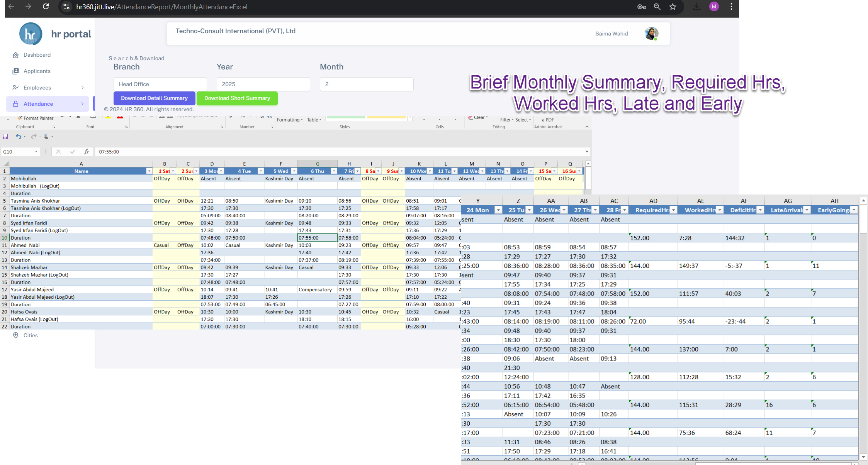Screen dimensions: 868x465
Task: Click the Undo icon
Action: [x=18, y=136]
